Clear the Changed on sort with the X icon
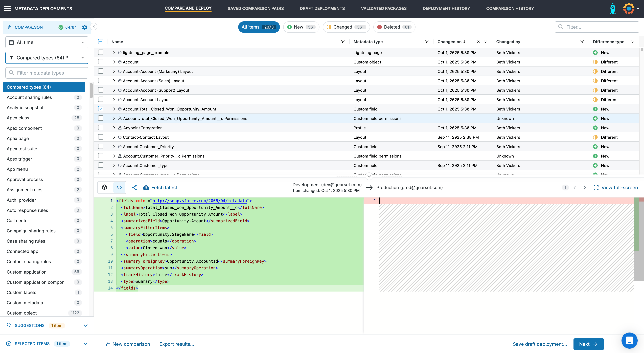 (x=478, y=41)
